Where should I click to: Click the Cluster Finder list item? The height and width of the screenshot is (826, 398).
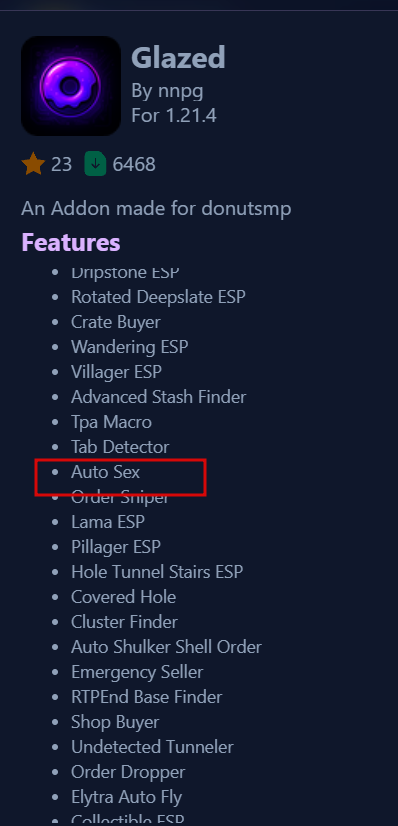point(124,622)
